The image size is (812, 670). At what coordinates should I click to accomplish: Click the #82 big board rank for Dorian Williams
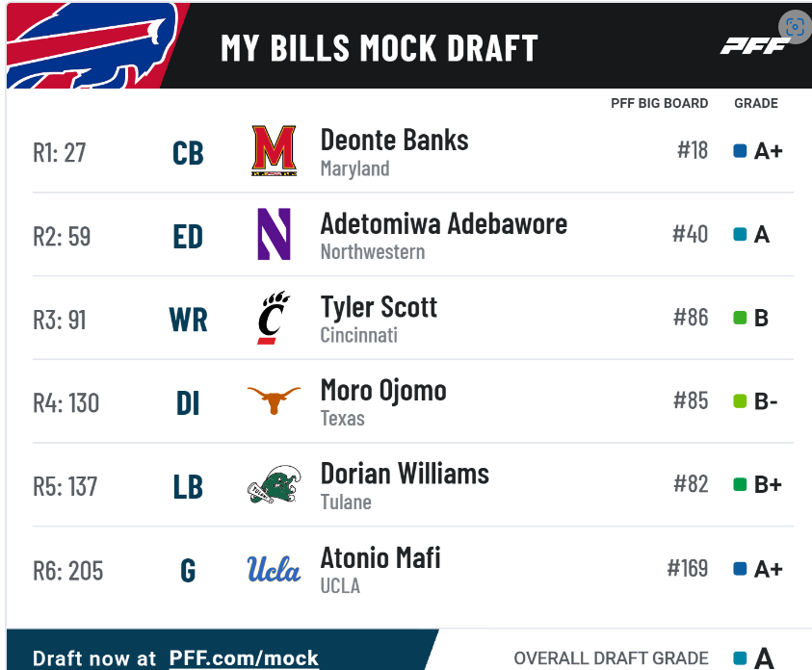691,484
